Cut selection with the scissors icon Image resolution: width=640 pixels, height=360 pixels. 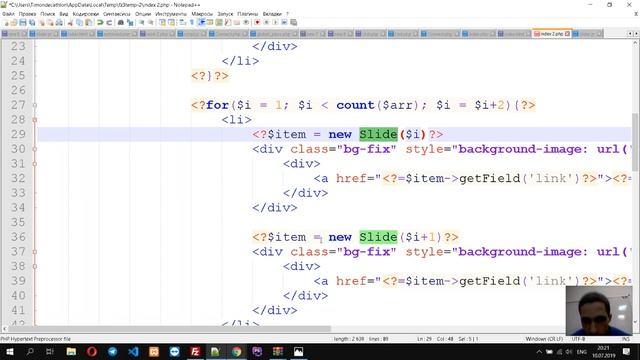(70, 22)
